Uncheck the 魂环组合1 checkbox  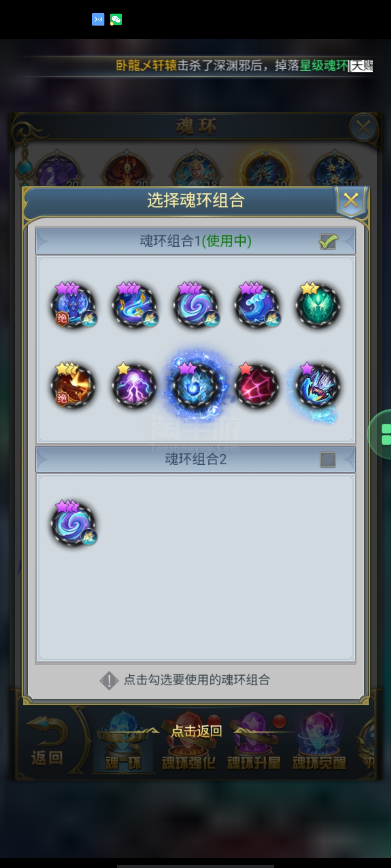[328, 241]
